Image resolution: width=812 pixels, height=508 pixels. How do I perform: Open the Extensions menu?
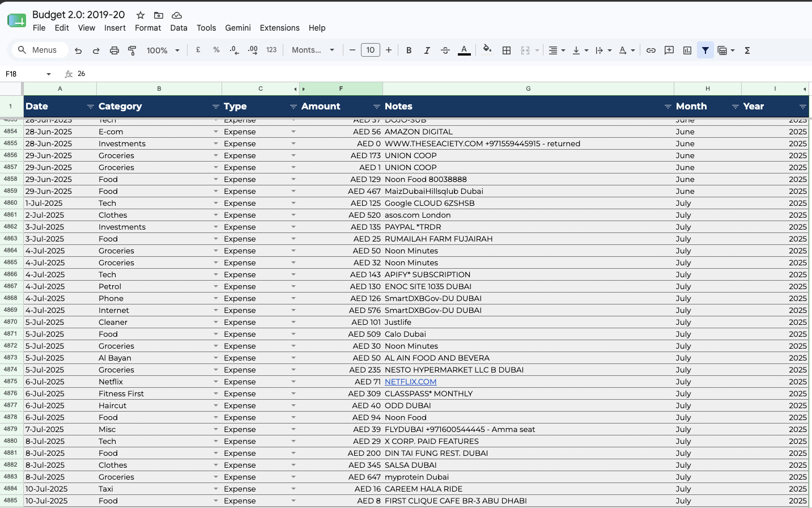click(x=279, y=28)
